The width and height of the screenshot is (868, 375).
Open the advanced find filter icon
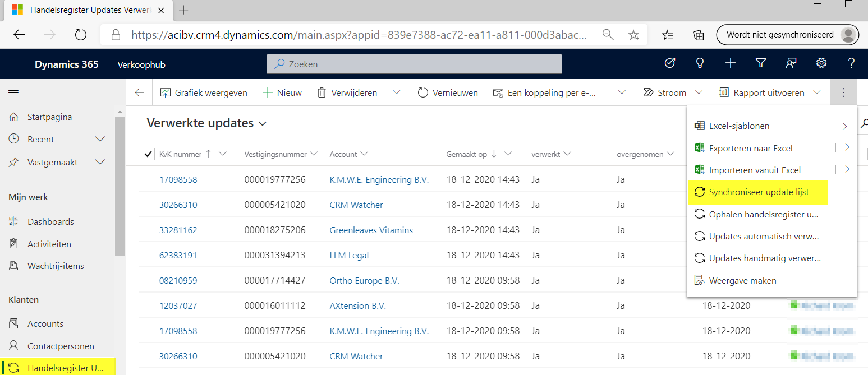761,63
